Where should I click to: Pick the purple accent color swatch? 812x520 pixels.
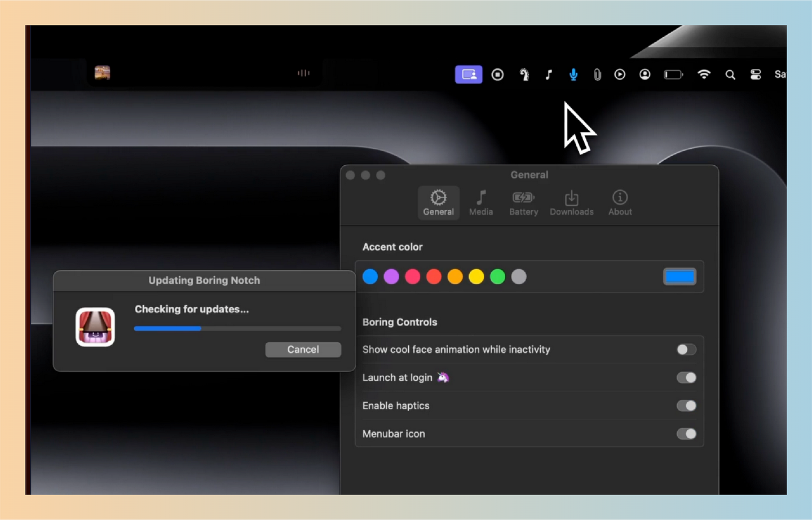click(391, 276)
